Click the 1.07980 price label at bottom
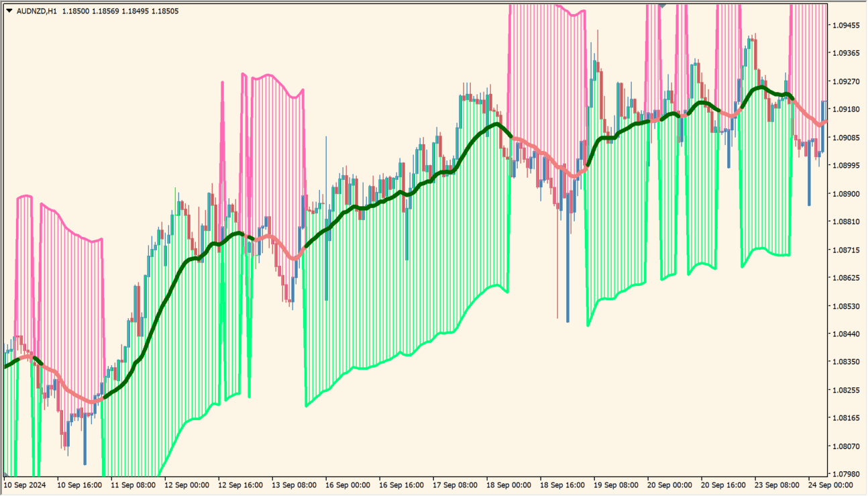The image size is (868, 496). coord(846,474)
